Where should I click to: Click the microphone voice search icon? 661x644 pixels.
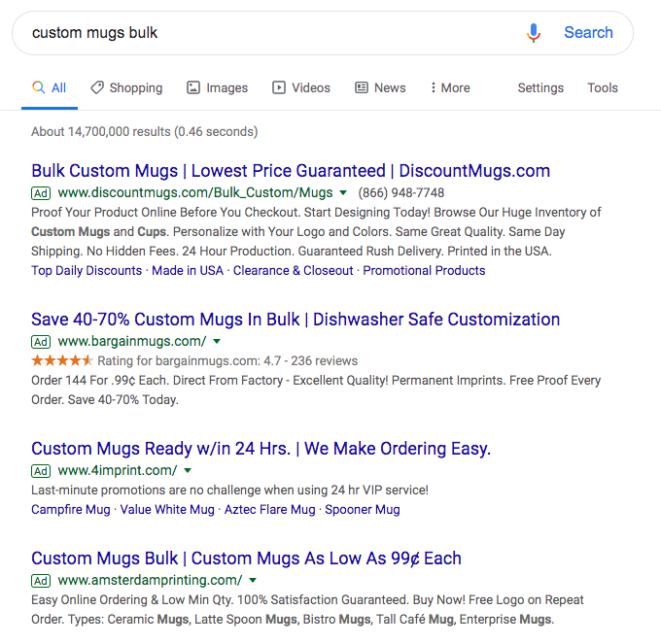[533, 33]
